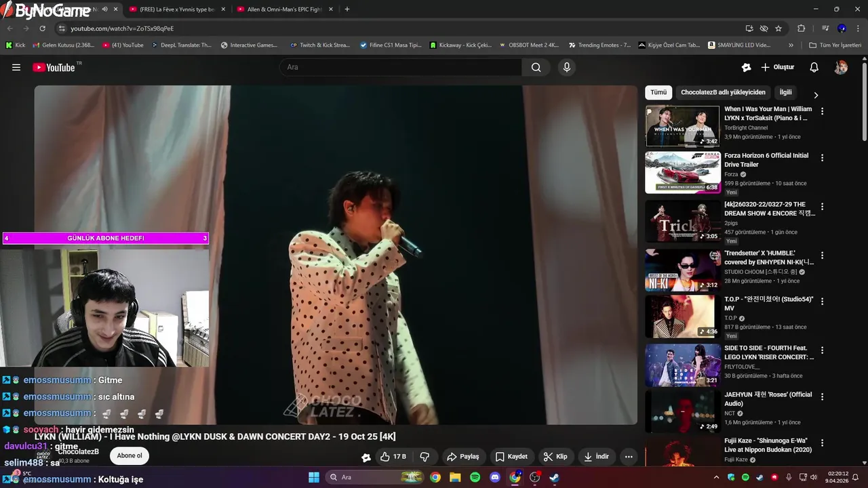868x488 pixels.
Task: Start voice search with the microphone icon
Action: pos(567,67)
